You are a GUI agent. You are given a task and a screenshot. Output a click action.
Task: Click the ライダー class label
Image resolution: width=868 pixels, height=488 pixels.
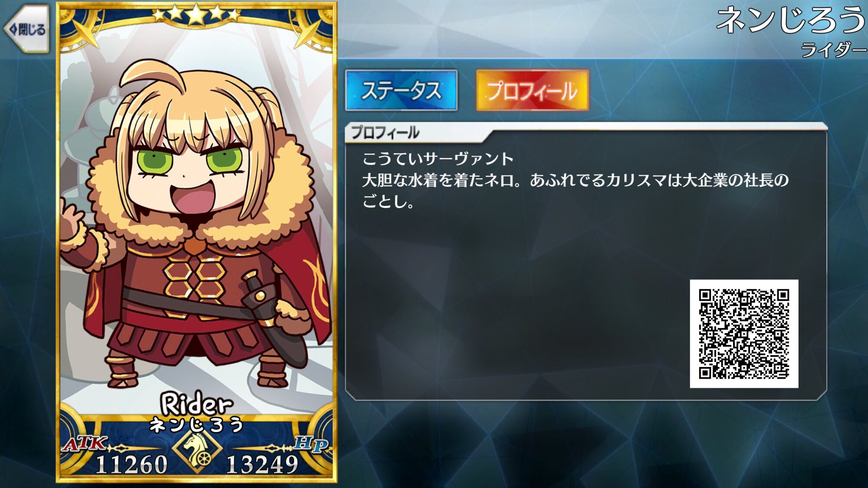click(x=833, y=50)
